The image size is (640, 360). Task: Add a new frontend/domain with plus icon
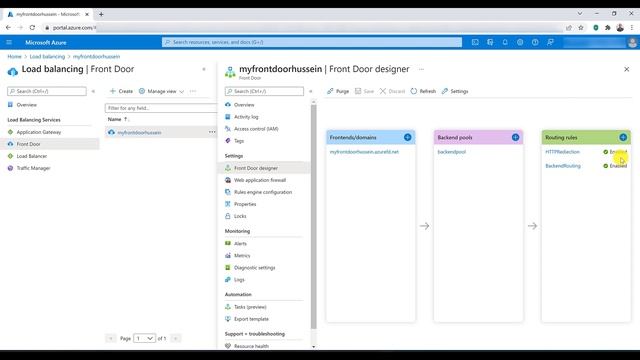coord(407,137)
